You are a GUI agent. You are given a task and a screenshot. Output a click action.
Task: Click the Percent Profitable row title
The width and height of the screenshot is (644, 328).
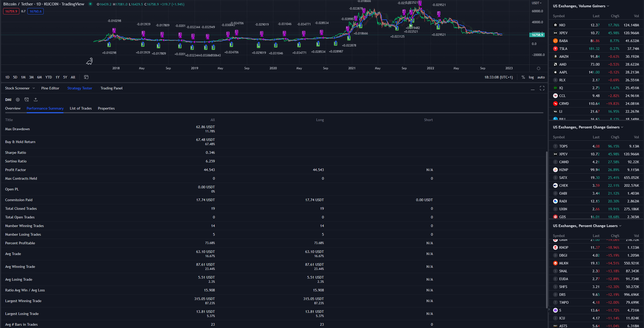[19, 243]
